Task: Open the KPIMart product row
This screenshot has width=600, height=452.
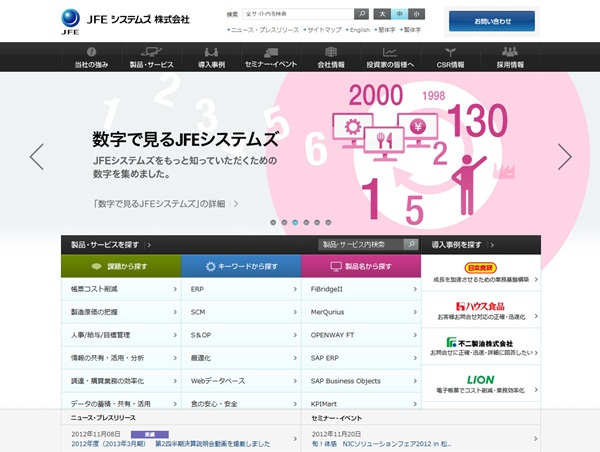Action: click(361, 402)
